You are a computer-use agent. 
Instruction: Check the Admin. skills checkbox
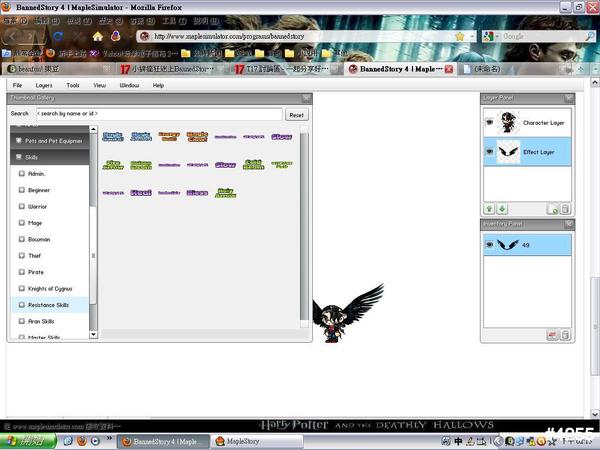pyautogui.click(x=22, y=173)
